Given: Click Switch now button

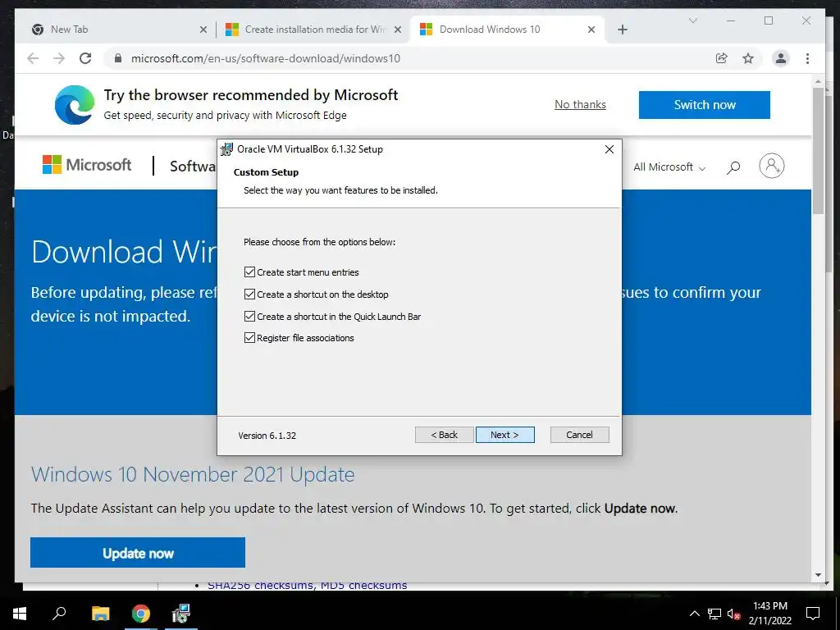Looking at the screenshot, I should [705, 105].
